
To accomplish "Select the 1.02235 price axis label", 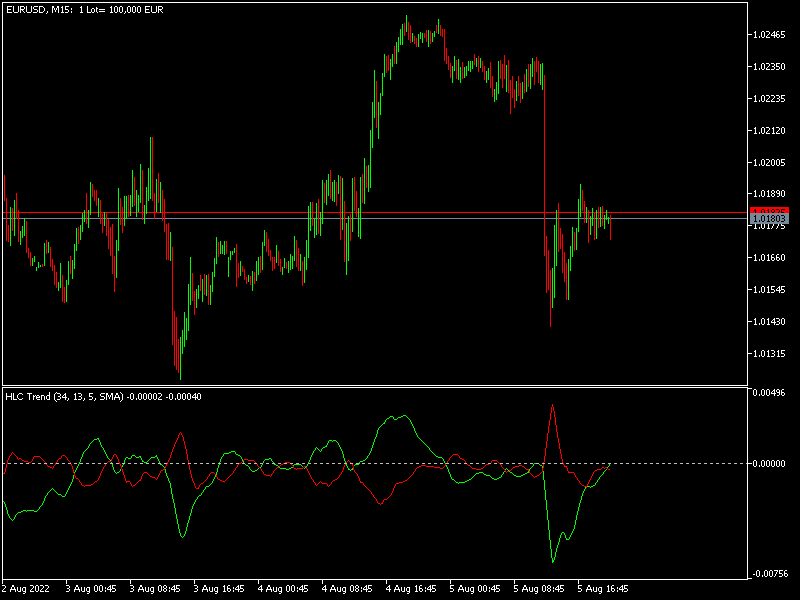I will (769, 98).
